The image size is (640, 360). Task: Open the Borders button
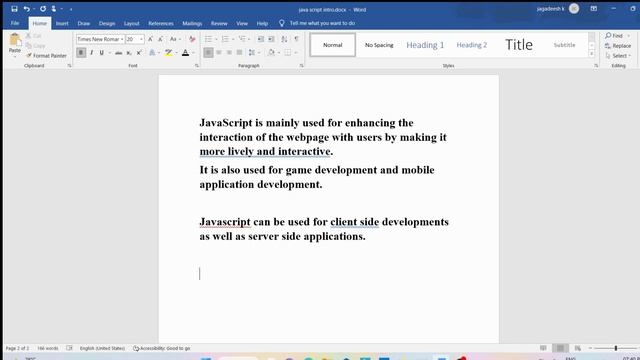point(288,53)
